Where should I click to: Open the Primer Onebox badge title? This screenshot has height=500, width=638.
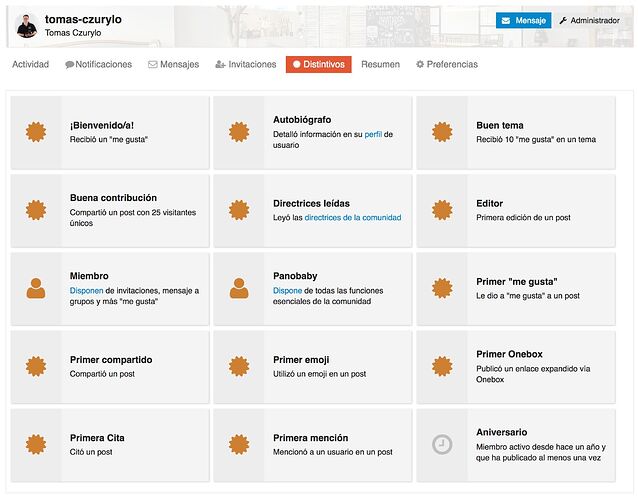509,354
